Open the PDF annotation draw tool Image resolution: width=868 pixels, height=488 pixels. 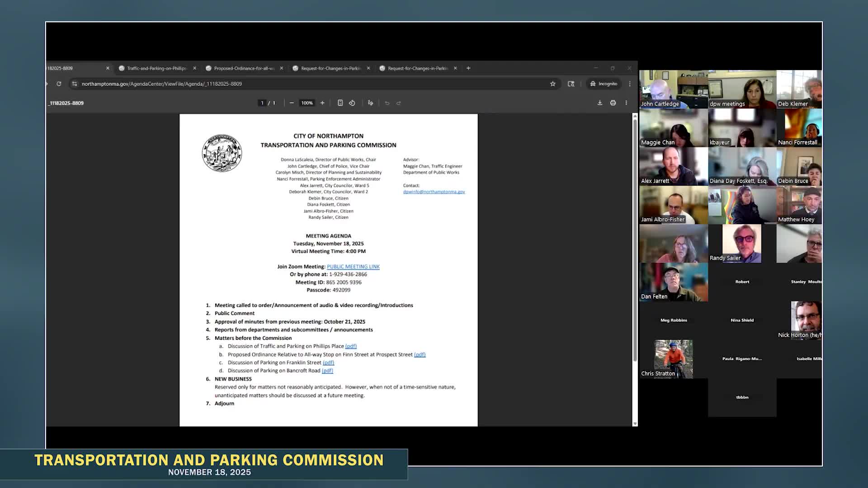coord(370,103)
